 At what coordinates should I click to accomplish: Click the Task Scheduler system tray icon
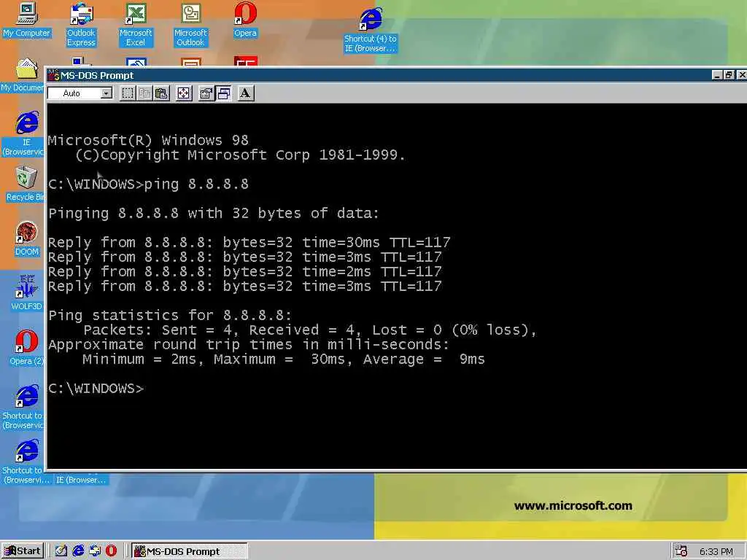pyautogui.click(x=681, y=551)
